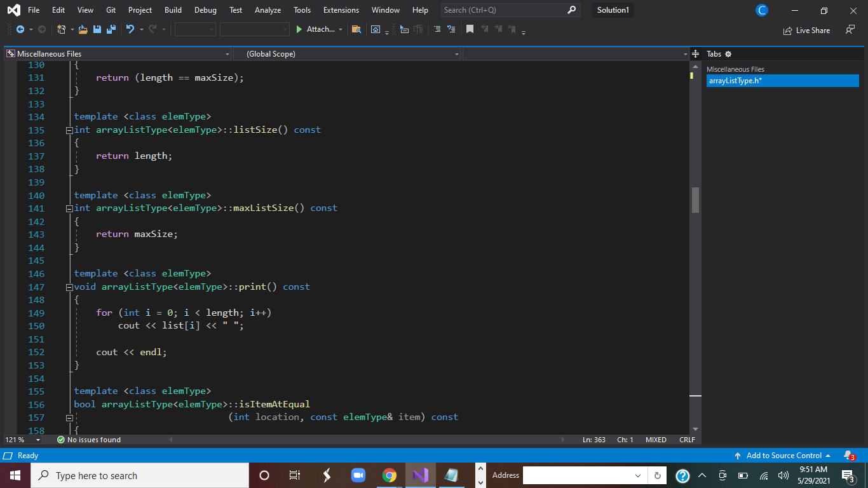Click the No issues found status indicator
This screenshot has width=868, height=488.
pos(89,439)
